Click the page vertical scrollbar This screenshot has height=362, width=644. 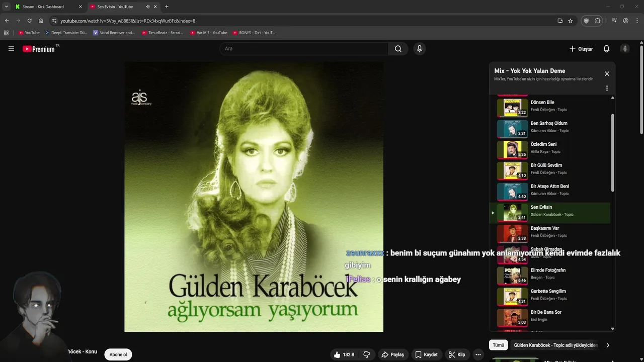click(x=641, y=90)
